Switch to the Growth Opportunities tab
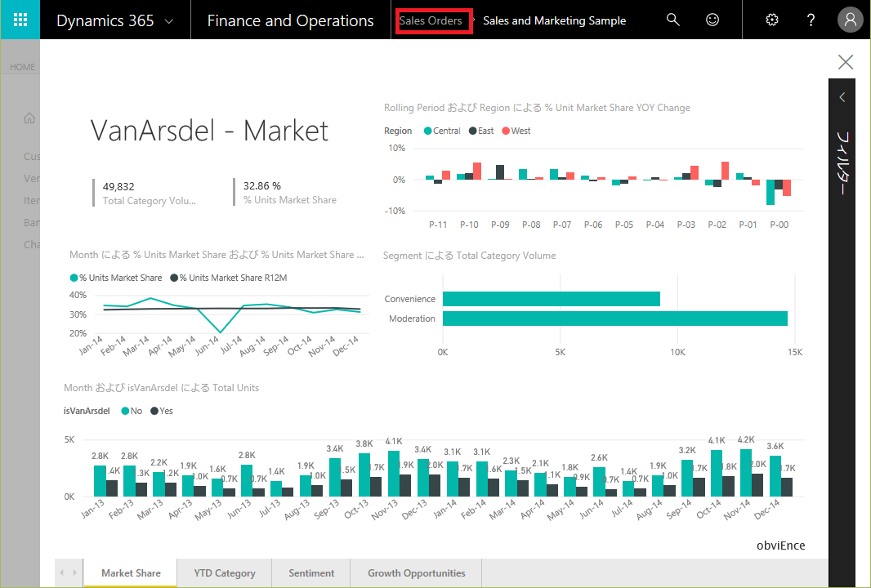Viewport: 871px width, 588px height. tap(416, 573)
